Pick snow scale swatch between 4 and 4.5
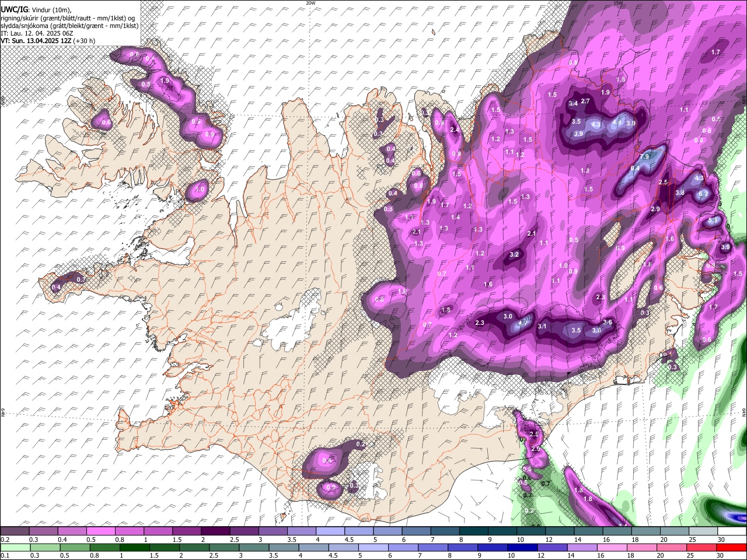Viewport: 747px width, 560px height. (329, 531)
